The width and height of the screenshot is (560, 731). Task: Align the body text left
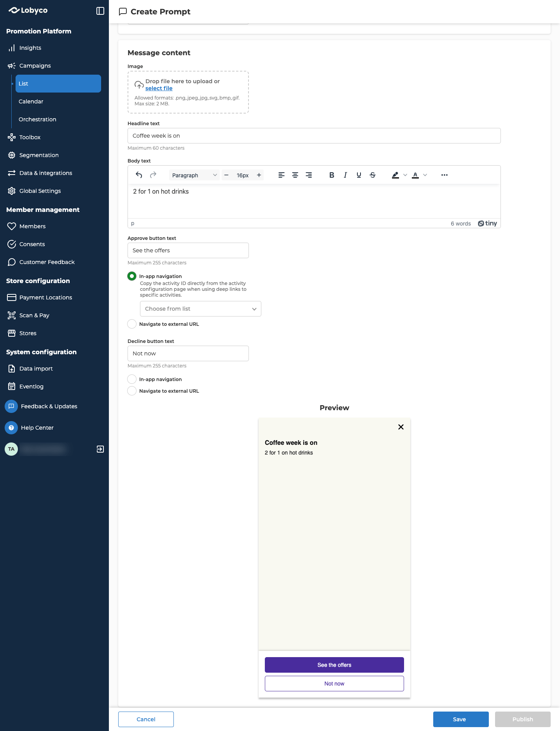(x=282, y=175)
